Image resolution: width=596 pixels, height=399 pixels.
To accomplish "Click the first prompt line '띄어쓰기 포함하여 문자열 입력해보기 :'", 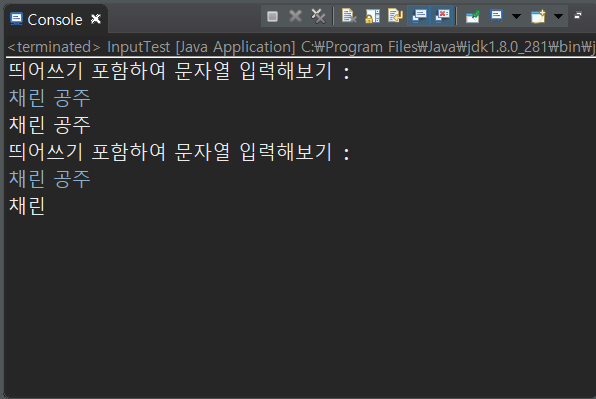I will (179, 71).
